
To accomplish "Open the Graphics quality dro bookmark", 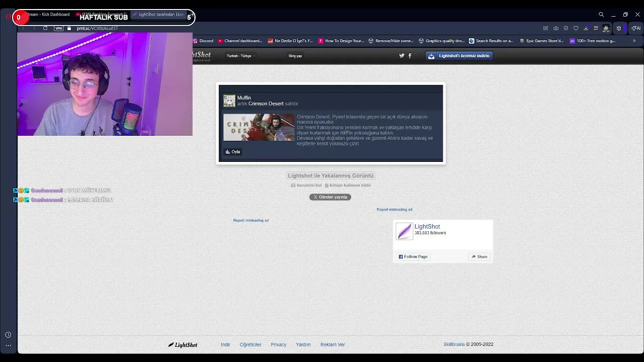I will tap(441, 41).
